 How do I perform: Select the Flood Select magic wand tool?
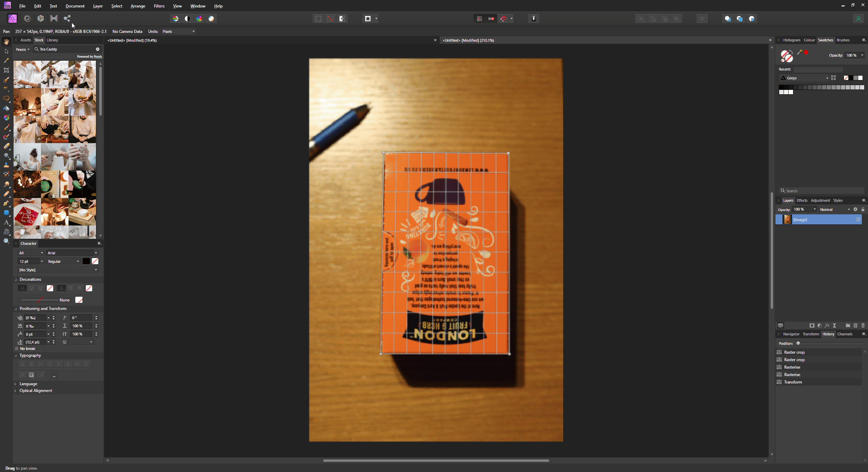point(6,89)
